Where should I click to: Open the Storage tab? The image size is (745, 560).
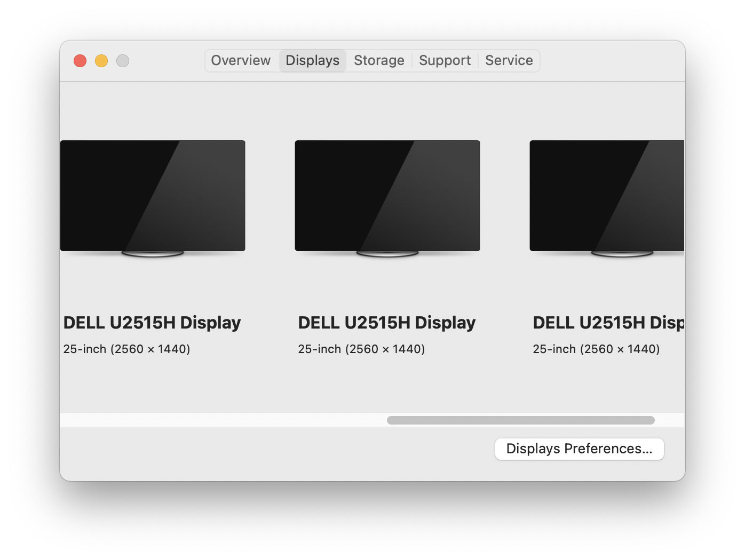click(379, 60)
